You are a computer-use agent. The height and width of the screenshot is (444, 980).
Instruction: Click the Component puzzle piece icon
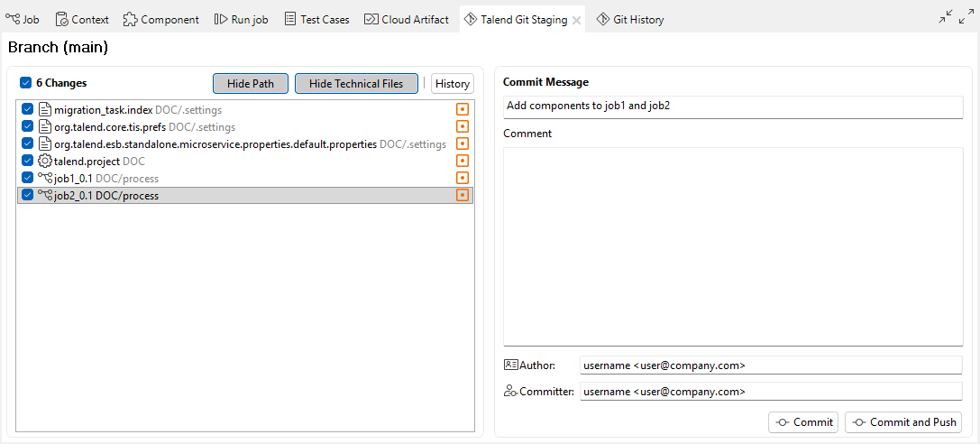[x=130, y=19]
